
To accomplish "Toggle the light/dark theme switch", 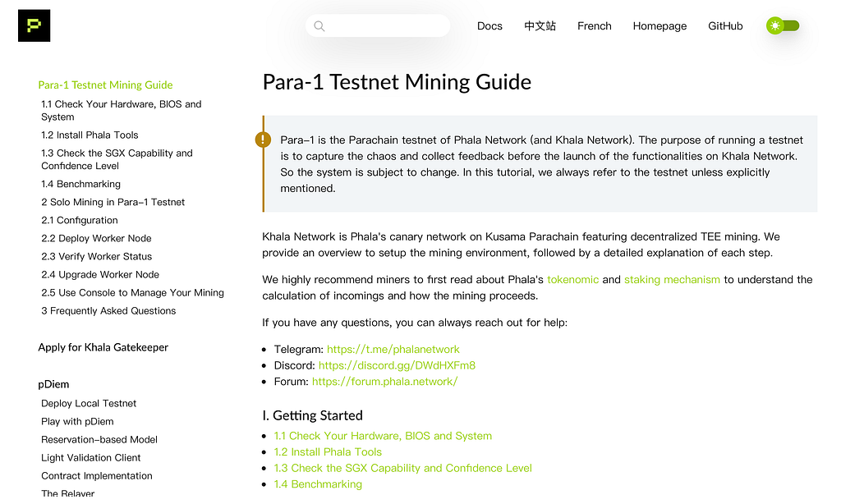I will click(783, 25).
